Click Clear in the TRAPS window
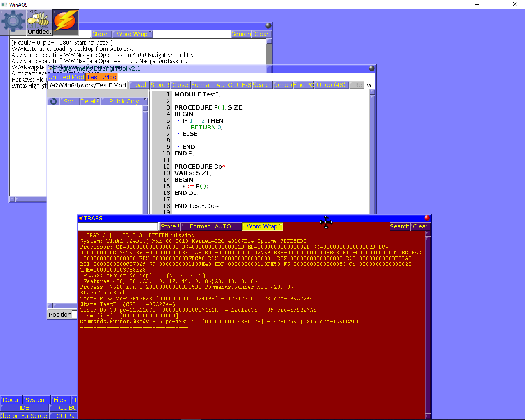Image resolution: width=525 pixels, height=420 pixels. 420,226
